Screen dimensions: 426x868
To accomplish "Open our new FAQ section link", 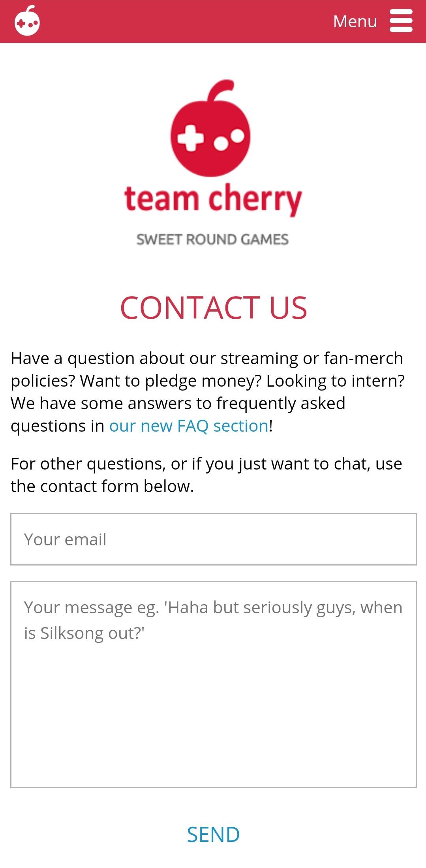I will click(188, 425).
